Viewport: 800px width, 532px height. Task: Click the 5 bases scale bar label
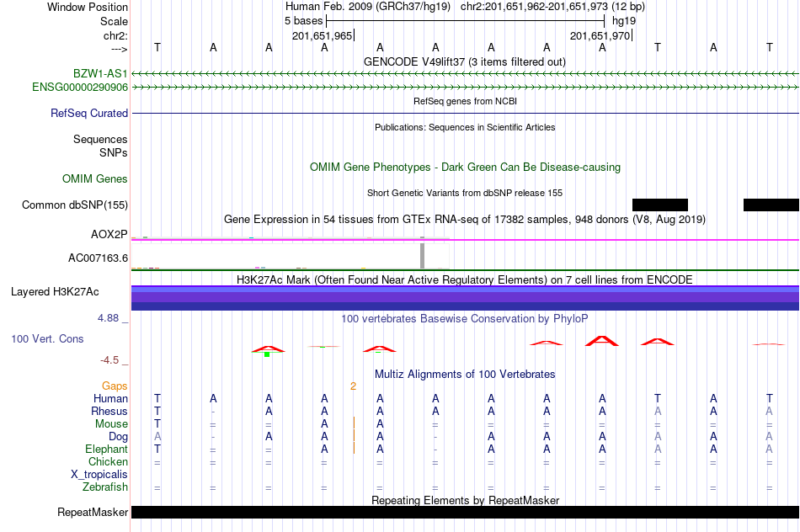click(x=303, y=21)
